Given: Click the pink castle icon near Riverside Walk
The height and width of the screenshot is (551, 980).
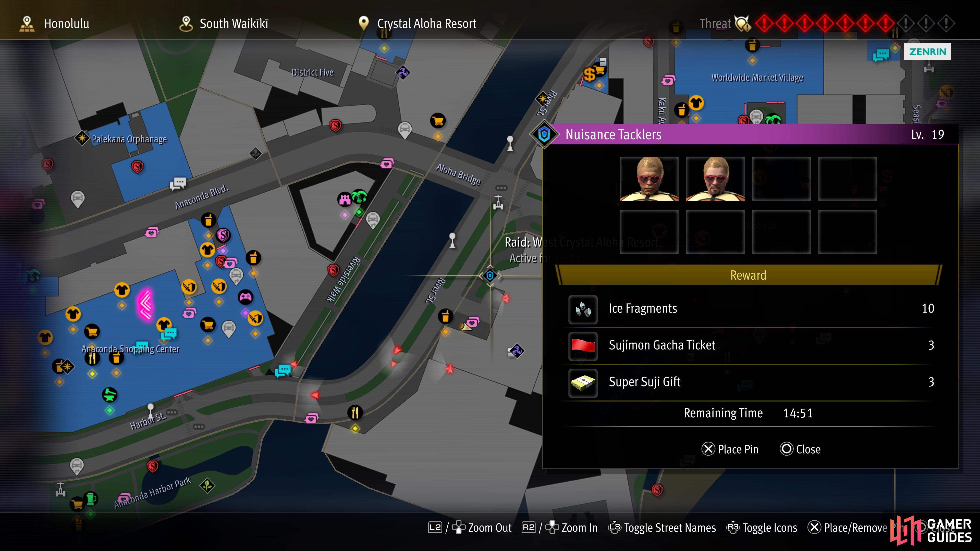Looking at the screenshot, I should coord(345,199).
